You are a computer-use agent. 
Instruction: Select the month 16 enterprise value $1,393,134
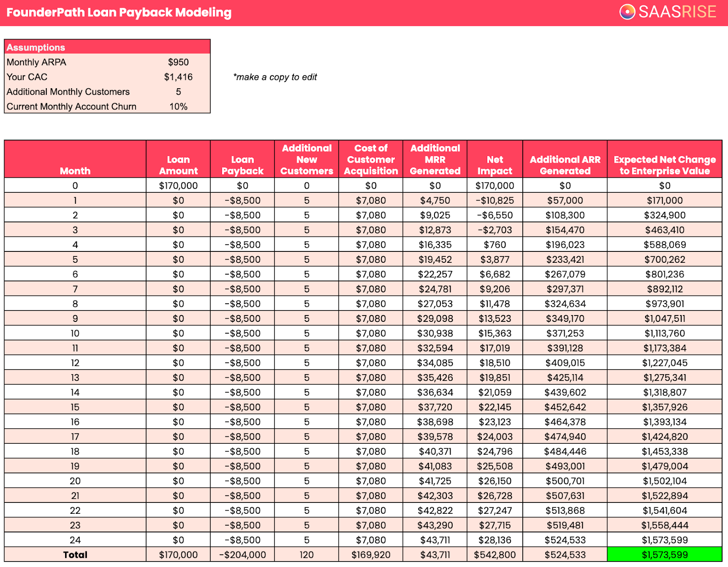pyautogui.click(x=665, y=422)
